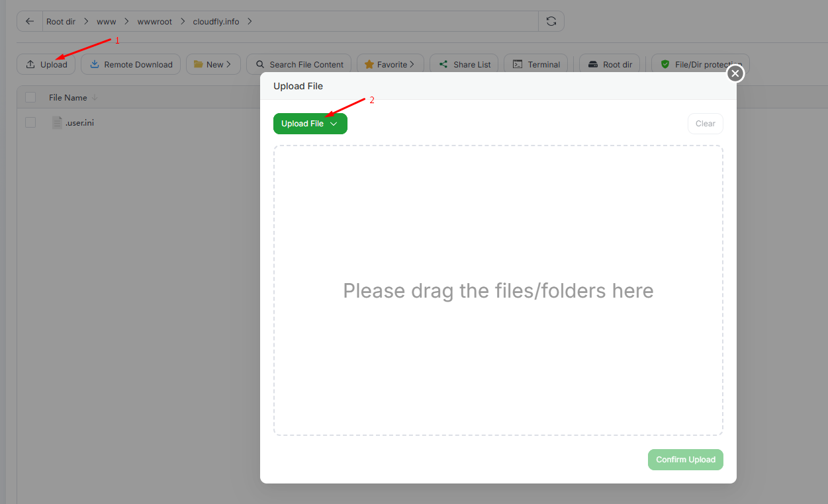Navigate to wwwroot in breadcrumb path
Viewport: 828px width, 504px height.
tap(154, 21)
